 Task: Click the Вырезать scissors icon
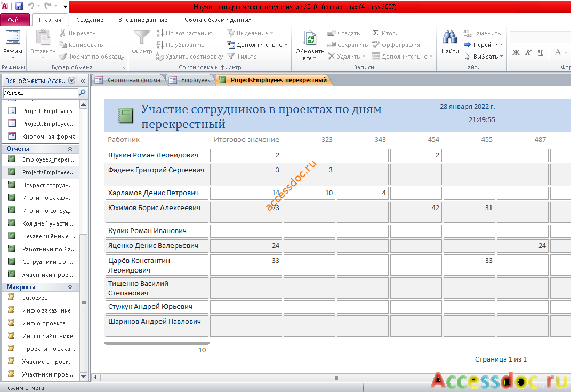pyautogui.click(x=63, y=33)
